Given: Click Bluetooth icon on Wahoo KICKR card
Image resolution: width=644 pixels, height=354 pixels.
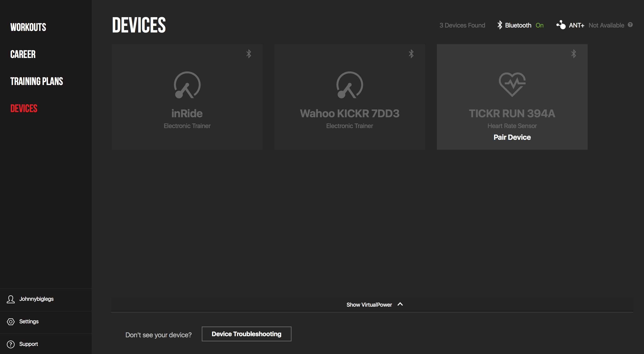Looking at the screenshot, I should click(x=411, y=54).
